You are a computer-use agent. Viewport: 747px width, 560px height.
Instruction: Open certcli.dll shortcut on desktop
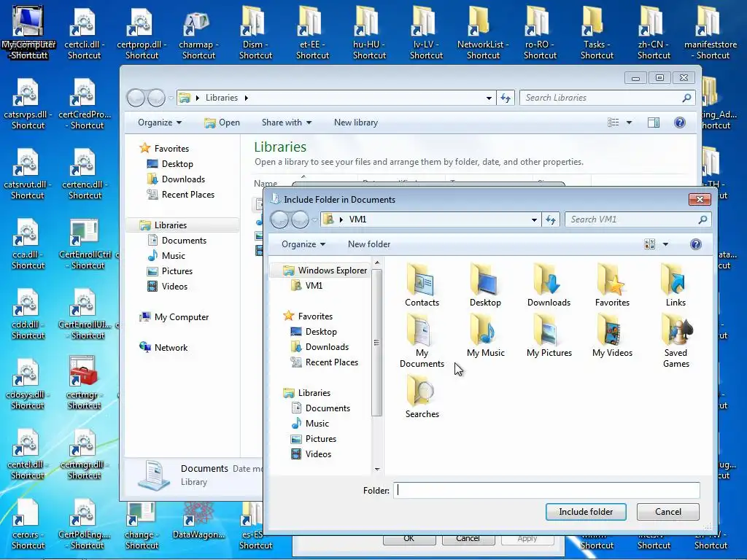tap(85, 34)
